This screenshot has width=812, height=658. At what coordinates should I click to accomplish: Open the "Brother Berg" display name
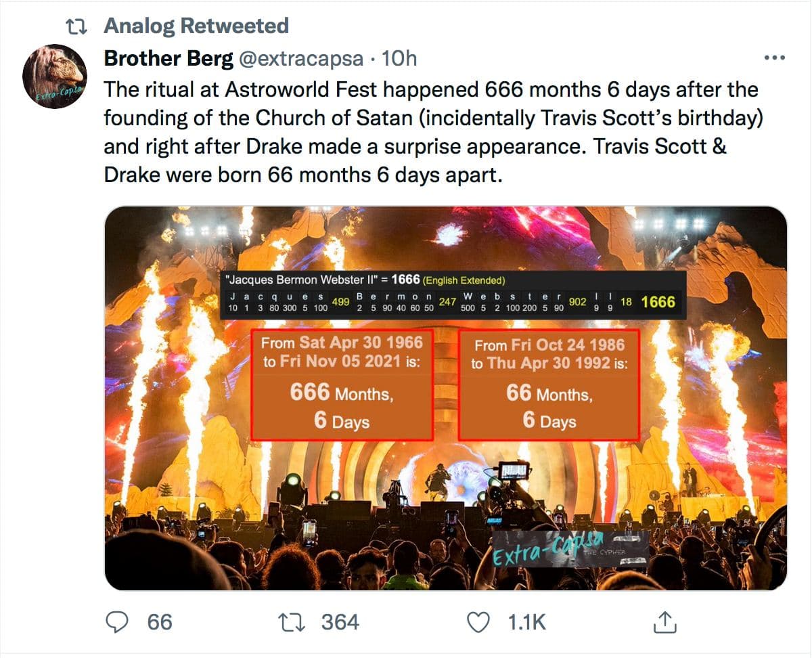tap(168, 59)
